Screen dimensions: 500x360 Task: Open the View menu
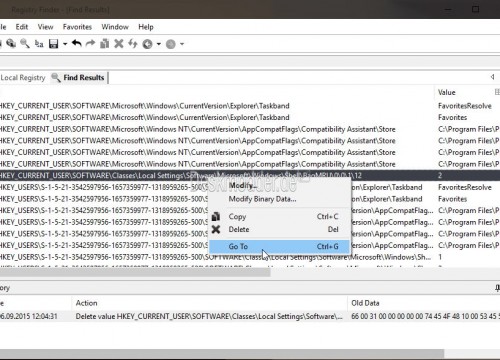click(45, 27)
